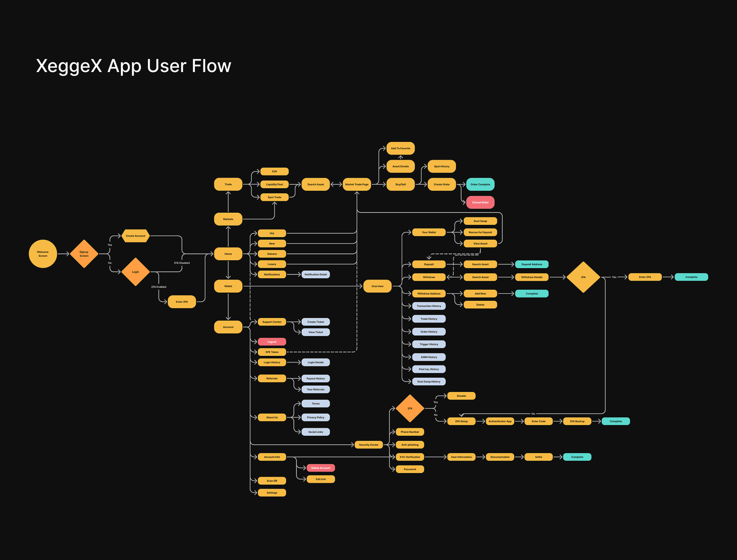
Task: Click the AMM History node
Action: point(429,357)
